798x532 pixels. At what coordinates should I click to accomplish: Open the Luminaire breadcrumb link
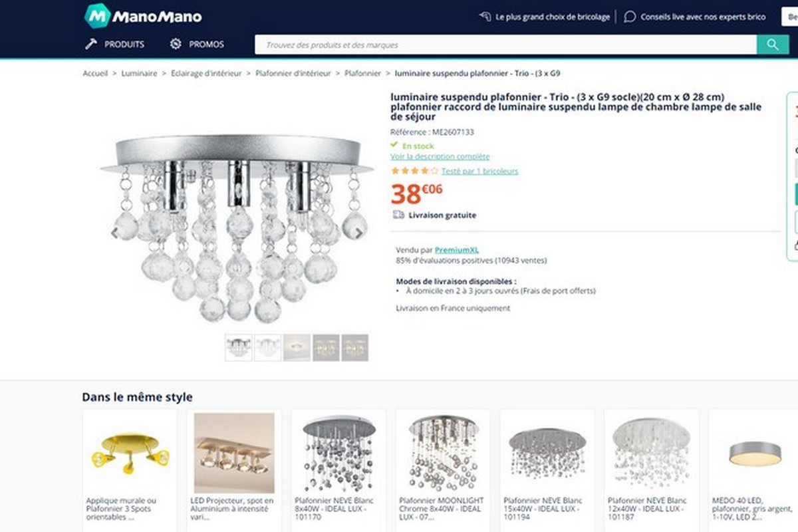point(139,74)
